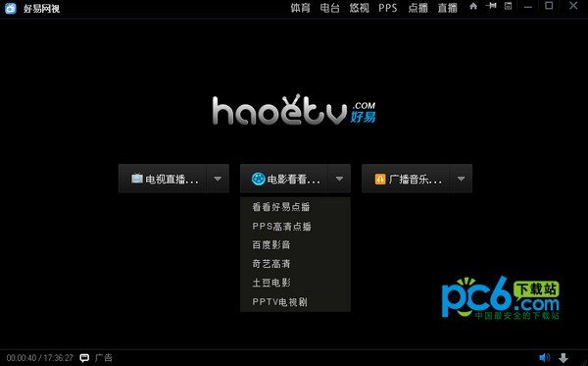Click the mini mode icon beside the pushpin
The image size is (588, 366).
coord(508,6)
